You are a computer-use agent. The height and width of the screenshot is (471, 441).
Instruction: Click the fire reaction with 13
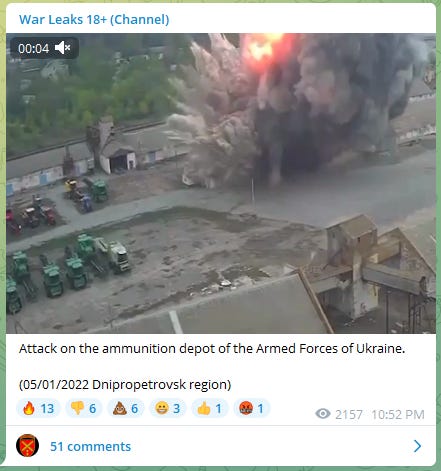click(x=38, y=408)
